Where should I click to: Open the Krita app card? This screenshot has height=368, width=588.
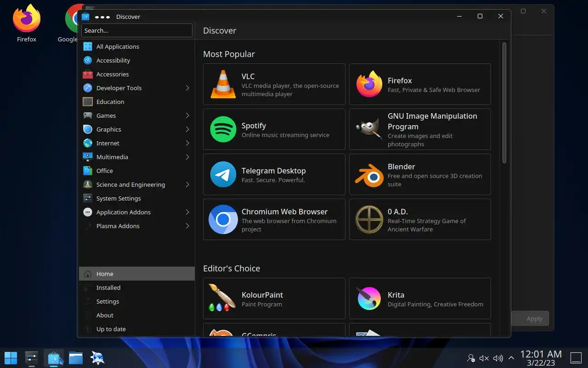tap(420, 299)
